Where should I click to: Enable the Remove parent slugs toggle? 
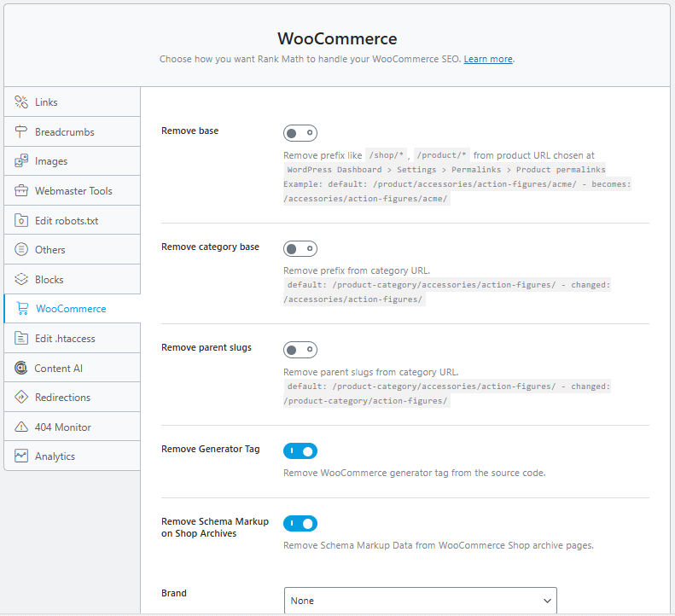300,350
